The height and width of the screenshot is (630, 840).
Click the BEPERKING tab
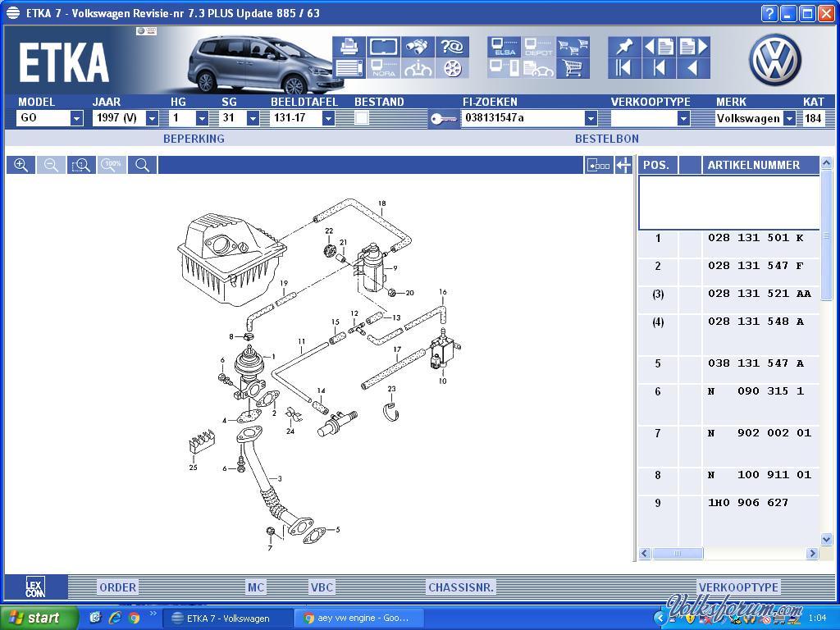(x=194, y=139)
